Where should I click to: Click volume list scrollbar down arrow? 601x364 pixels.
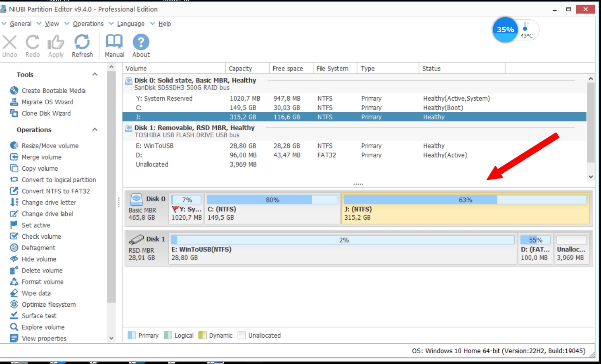coord(591,177)
